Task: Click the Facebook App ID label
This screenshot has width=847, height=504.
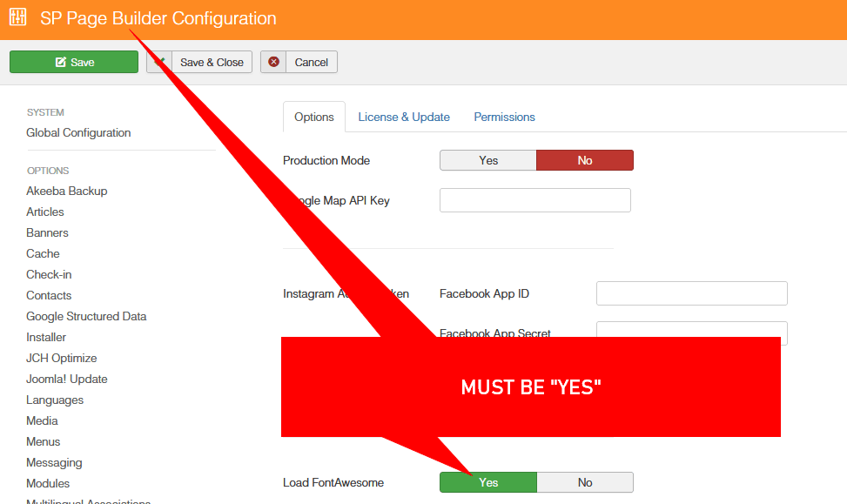Action: tap(485, 294)
